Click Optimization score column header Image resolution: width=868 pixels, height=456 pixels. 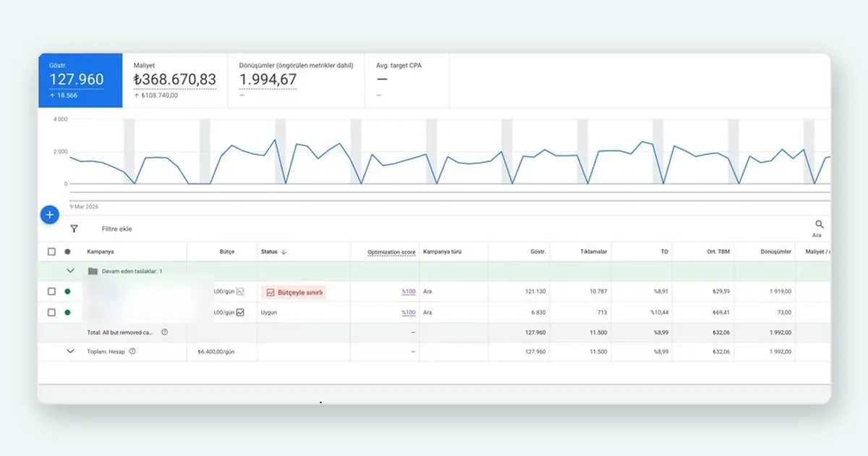click(391, 252)
